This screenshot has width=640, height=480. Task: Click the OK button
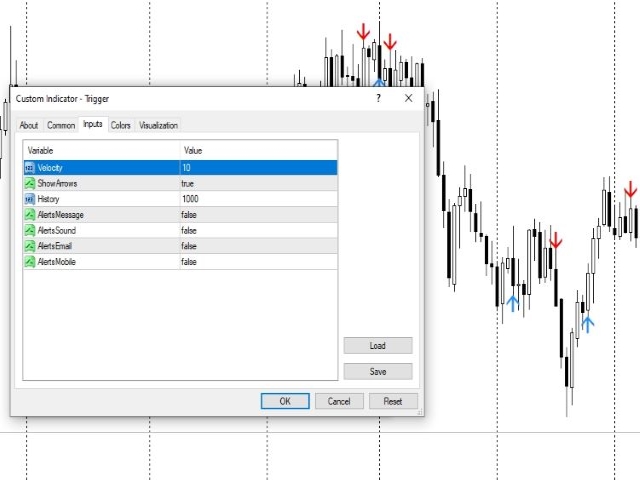tap(285, 401)
